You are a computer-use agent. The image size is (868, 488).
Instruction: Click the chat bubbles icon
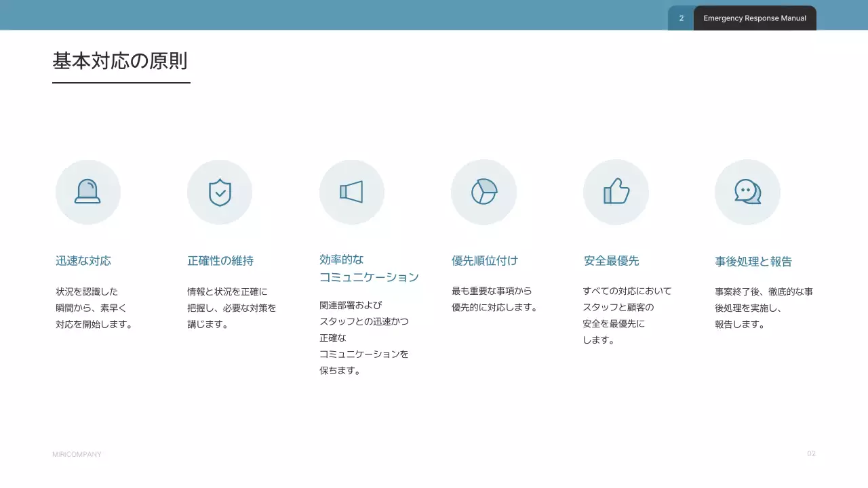click(x=747, y=192)
